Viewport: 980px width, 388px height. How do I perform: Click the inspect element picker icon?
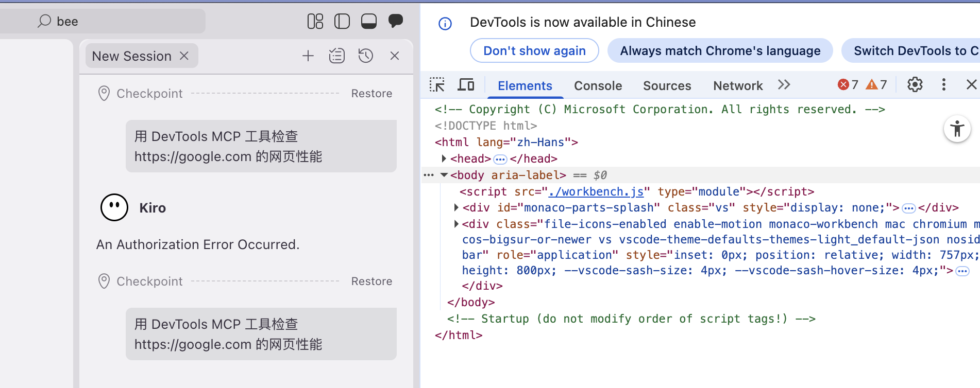[437, 85]
